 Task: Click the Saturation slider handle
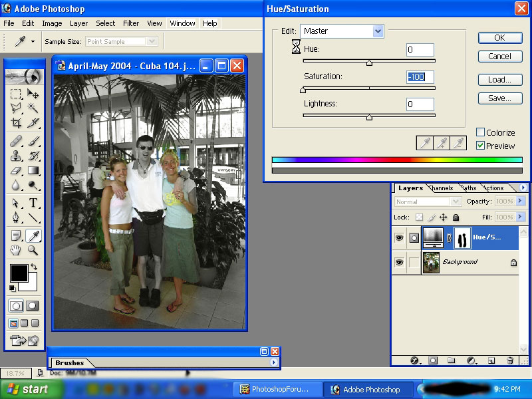coord(303,90)
